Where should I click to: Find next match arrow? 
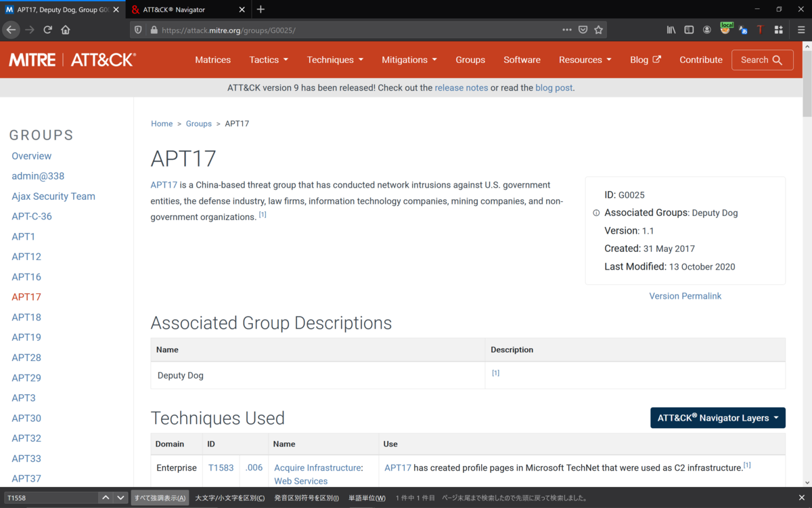click(x=120, y=498)
